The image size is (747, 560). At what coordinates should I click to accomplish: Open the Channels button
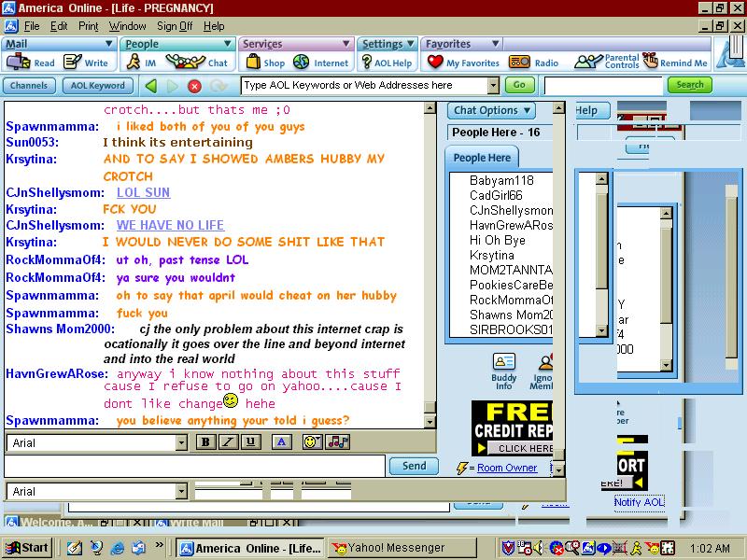click(x=29, y=86)
